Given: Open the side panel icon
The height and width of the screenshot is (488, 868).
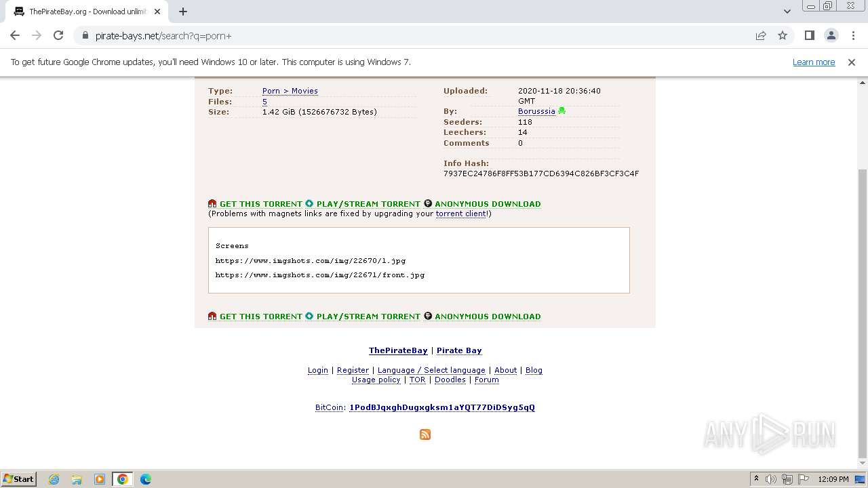Looking at the screenshot, I should tap(809, 35).
